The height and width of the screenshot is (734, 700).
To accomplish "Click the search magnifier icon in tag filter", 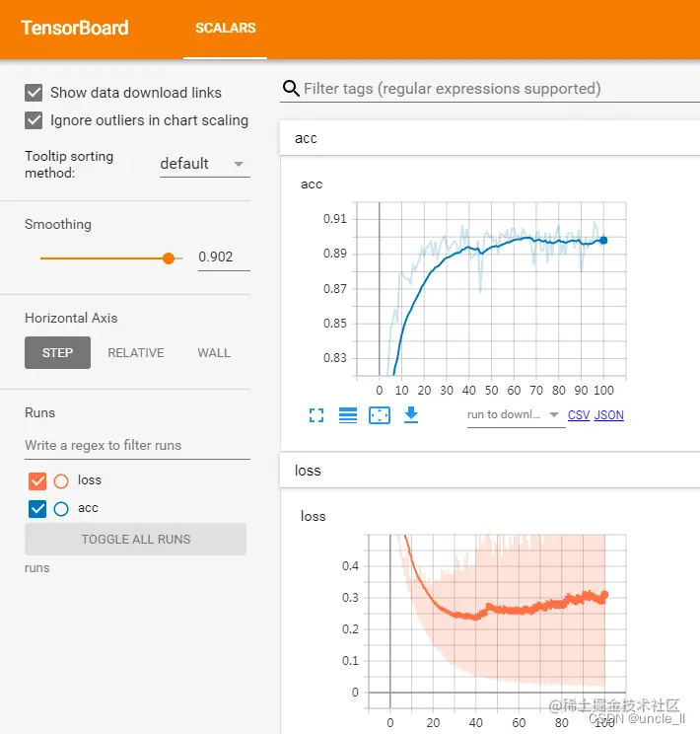I will (x=291, y=88).
